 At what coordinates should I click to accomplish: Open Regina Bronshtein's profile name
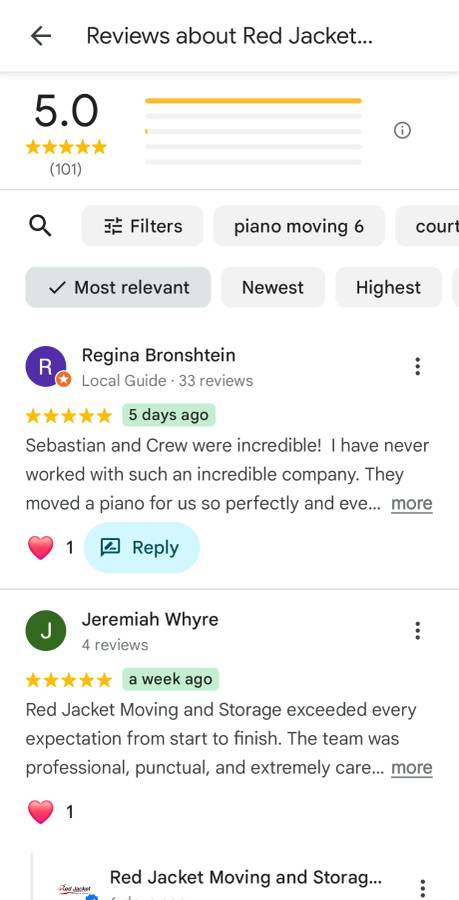coord(158,355)
